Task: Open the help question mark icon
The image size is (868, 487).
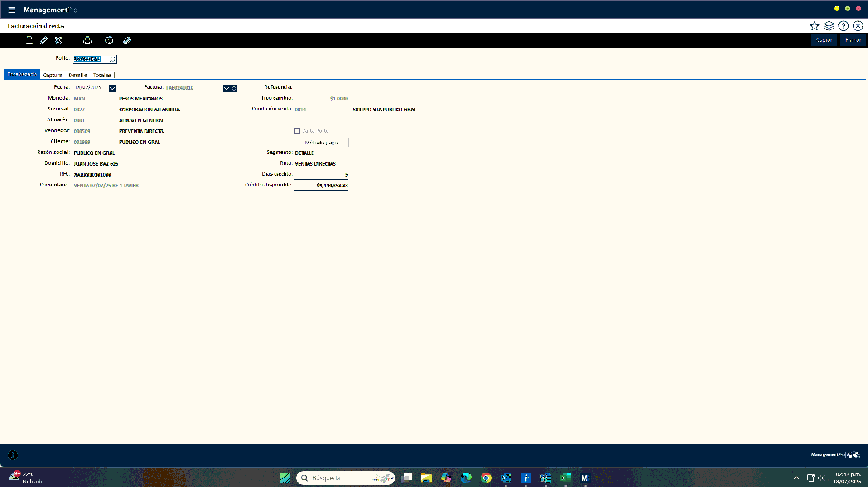Action: [x=844, y=26]
